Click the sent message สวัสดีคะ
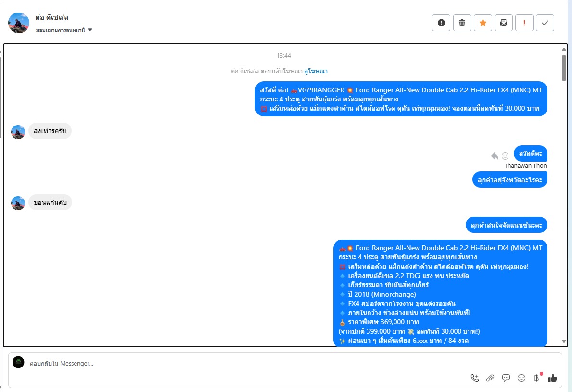The height and width of the screenshot is (392, 572). click(x=531, y=153)
